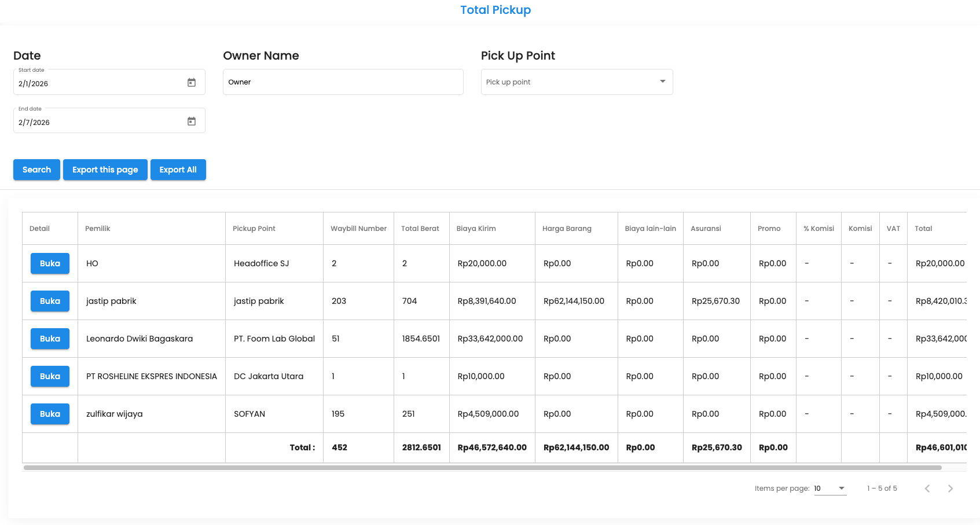Open details for Leonardo Dwiki Bagaskara
Viewport: 980px width, 525px height.
point(50,339)
